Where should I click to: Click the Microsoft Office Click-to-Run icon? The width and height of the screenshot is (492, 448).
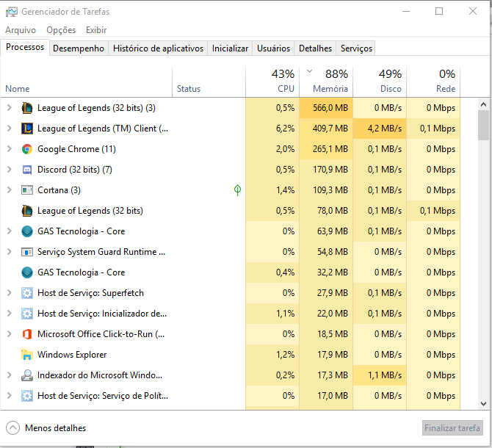(x=27, y=334)
